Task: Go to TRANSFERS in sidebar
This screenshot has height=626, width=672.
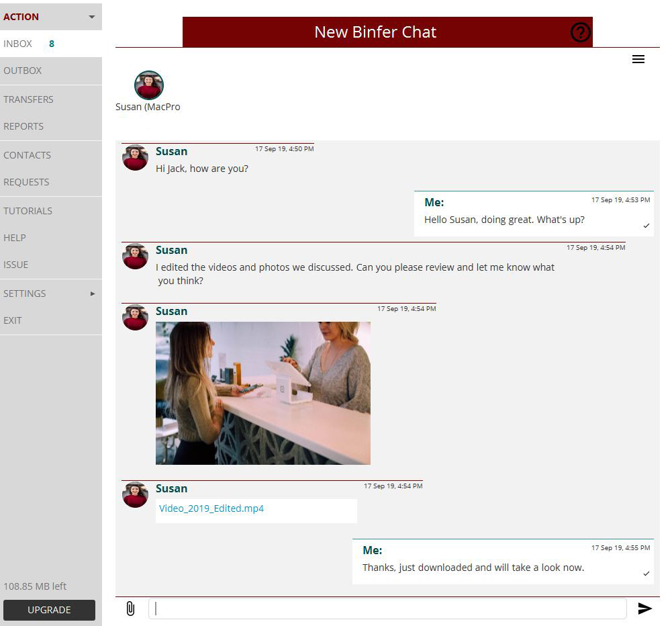Action: [x=51, y=99]
